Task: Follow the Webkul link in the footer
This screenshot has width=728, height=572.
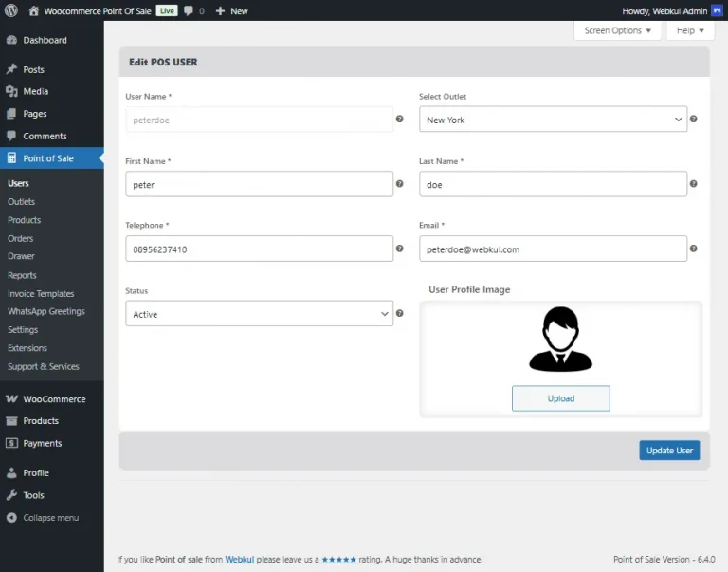Action: coord(239,560)
